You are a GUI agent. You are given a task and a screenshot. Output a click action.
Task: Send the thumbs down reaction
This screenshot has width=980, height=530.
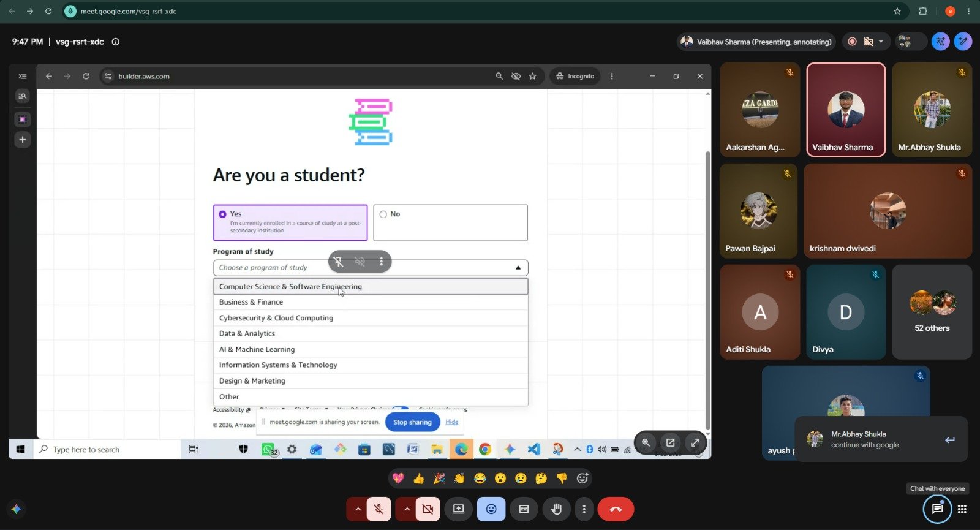[562, 479]
